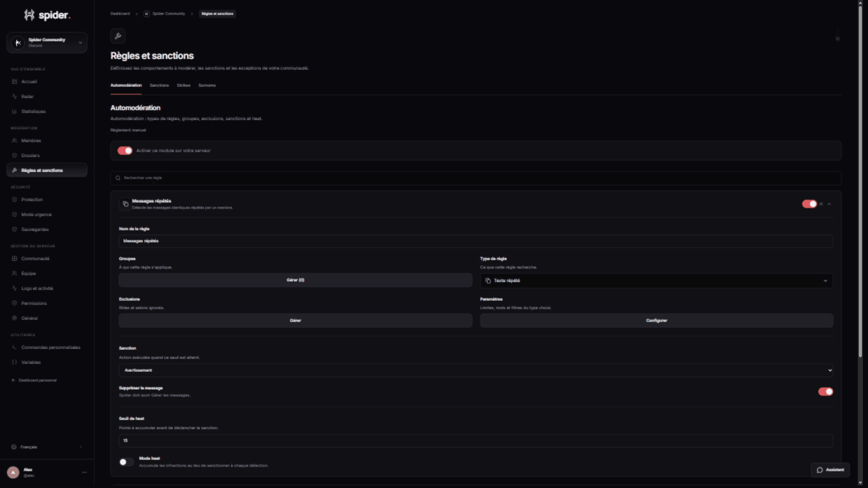The image size is (868, 488).
Task: Select the Automodération tab
Action: coord(126,85)
